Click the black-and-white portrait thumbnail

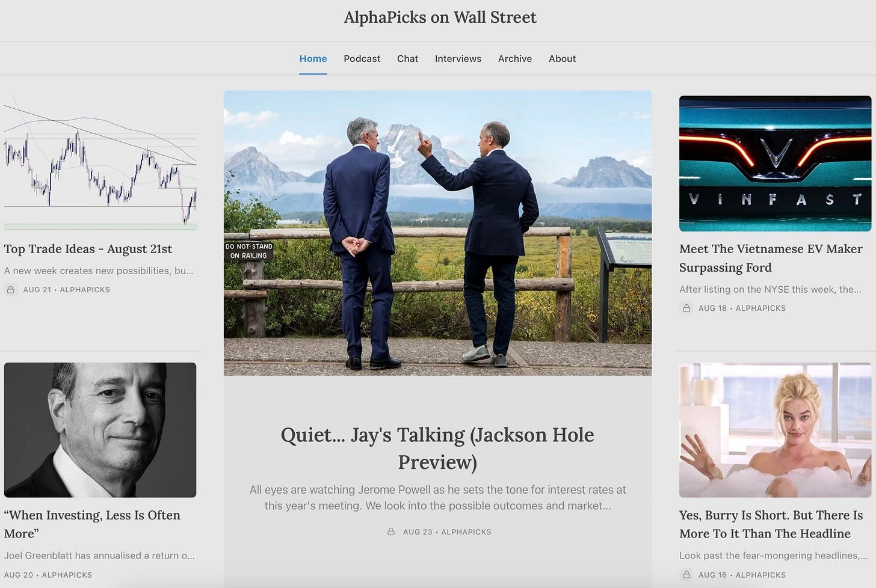tap(100, 430)
